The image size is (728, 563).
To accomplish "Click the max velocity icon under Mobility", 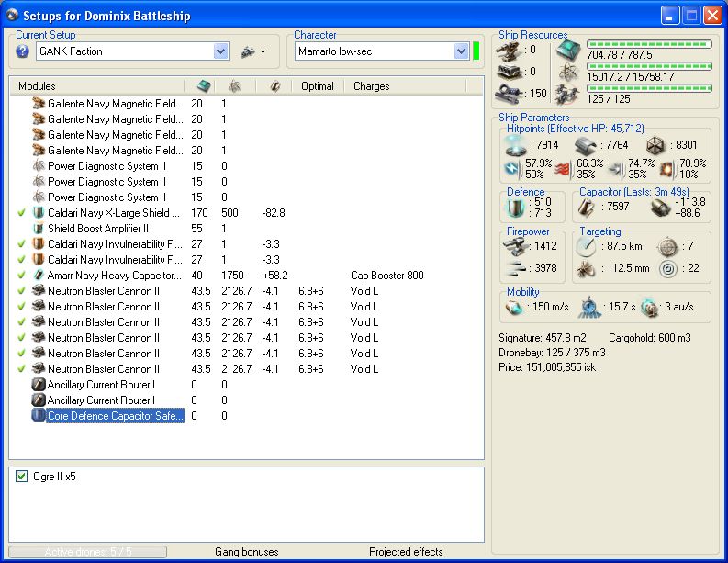I will click(x=515, y=306).
